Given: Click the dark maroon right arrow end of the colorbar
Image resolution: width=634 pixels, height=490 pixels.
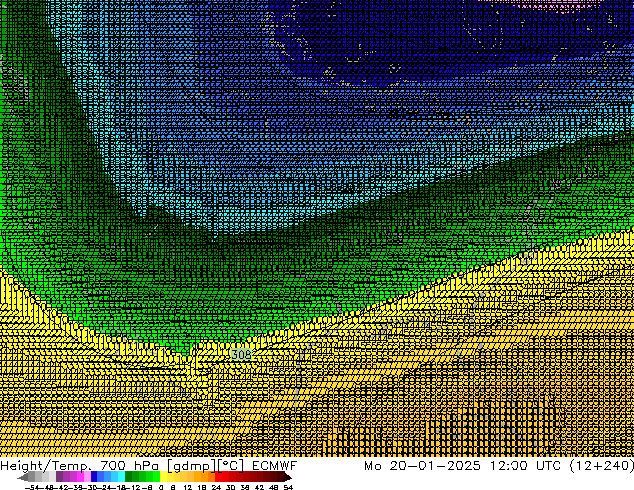Looking at the screenshot, I should pyautogui.click(x=288, y=477).
